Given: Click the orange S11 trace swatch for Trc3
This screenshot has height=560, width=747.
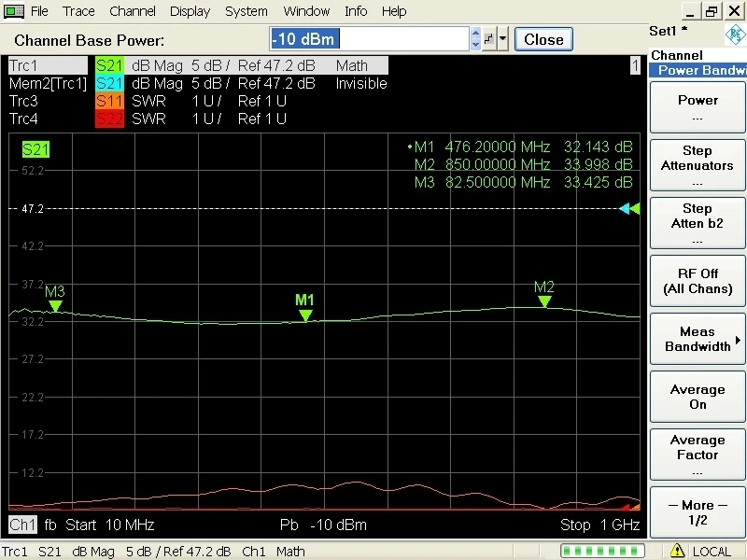Looking at the screenshot, I should [x=110, y=102].
